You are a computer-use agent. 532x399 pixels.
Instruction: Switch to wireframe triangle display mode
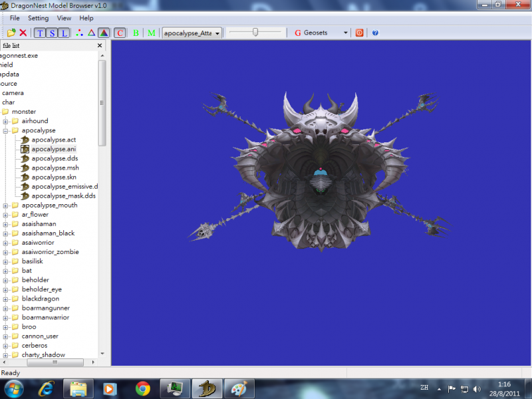click(x=91, y=33)
